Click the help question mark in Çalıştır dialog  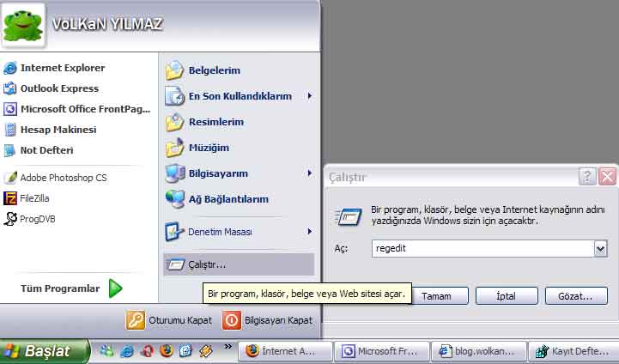[587, 177]
